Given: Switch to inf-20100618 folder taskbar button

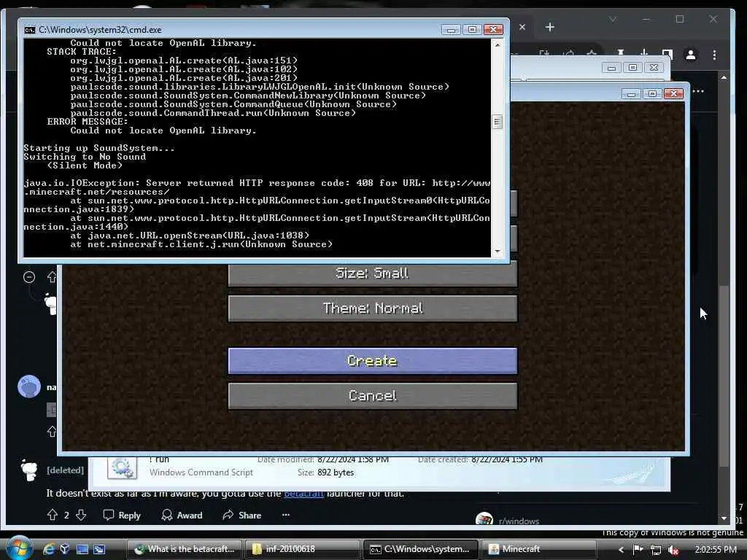Looking at the screenshot, I should pyautogui.click(x=303, y=549).
